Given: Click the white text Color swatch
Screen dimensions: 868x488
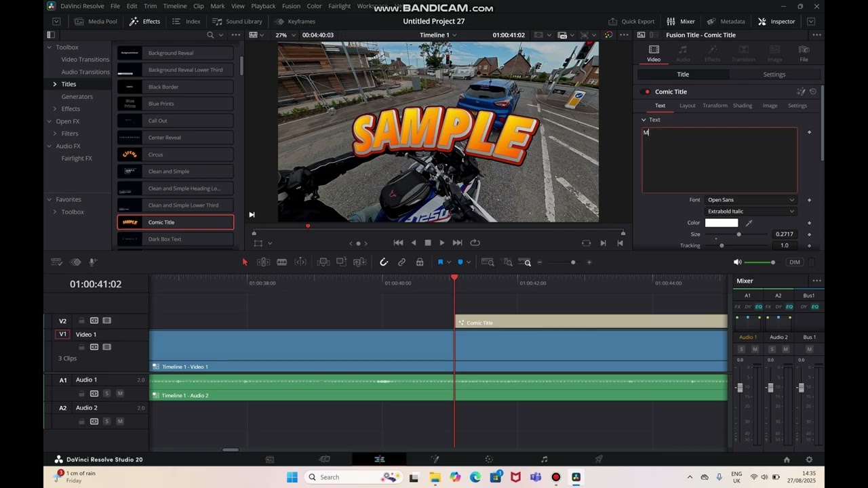Looking at the screenshot, I should pos(722,223).
